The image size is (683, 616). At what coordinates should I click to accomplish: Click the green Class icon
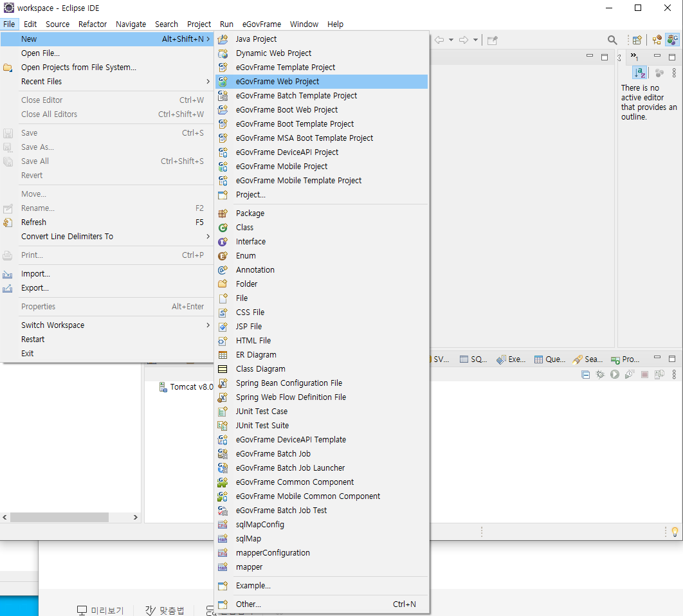pyautogui.click(x=223, y=228)
